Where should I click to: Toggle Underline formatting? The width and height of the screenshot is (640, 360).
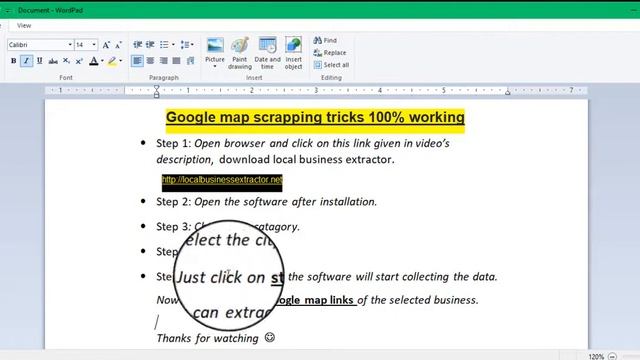tap(40, 61)
